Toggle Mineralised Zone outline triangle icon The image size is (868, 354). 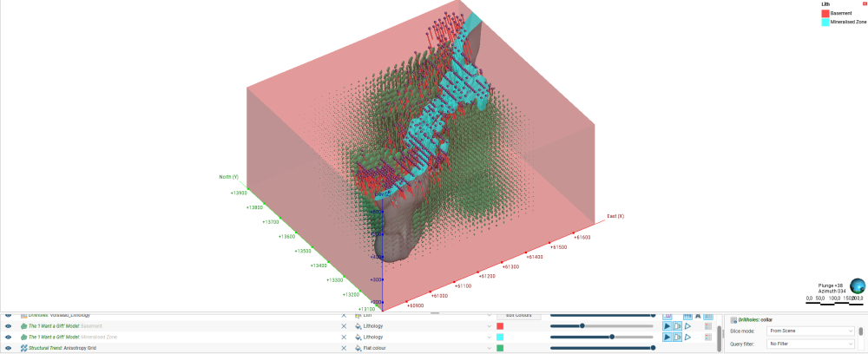[x=687, y=337]
